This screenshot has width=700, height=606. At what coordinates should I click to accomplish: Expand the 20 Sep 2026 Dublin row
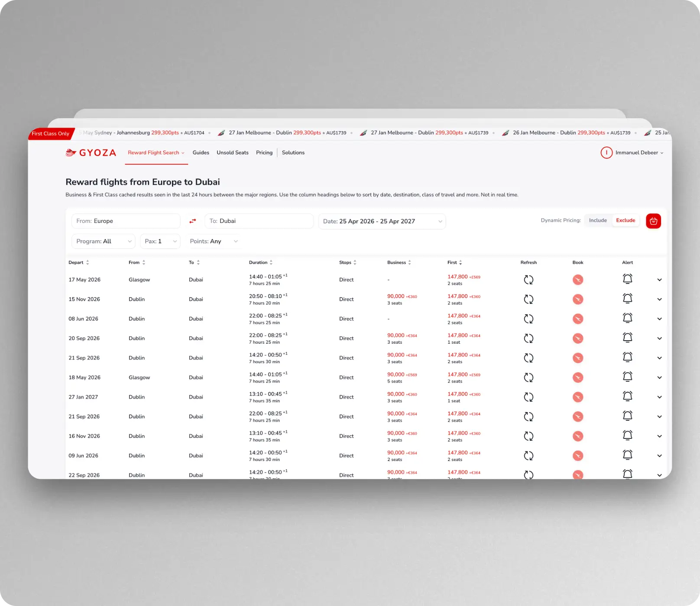pos(659,338)
